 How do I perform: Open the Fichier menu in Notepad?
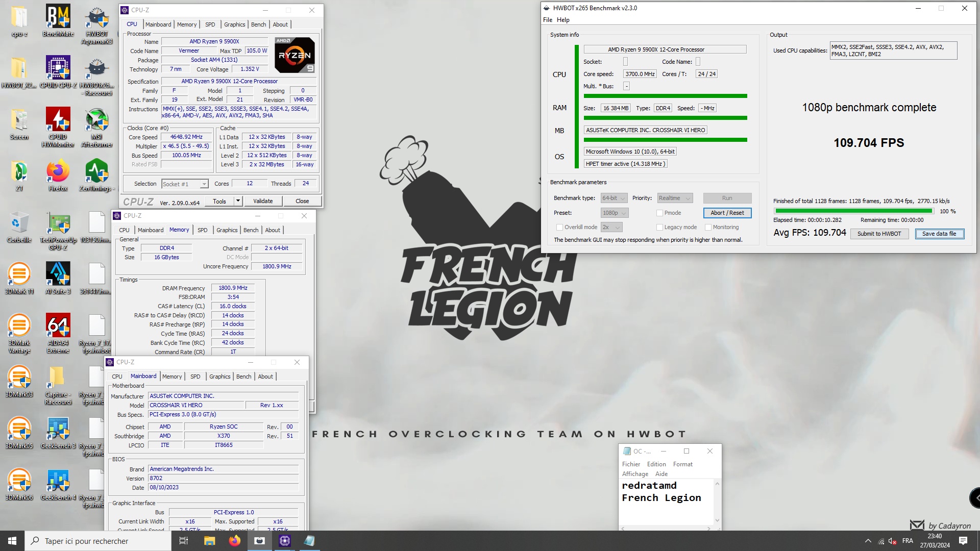(631, 464)
